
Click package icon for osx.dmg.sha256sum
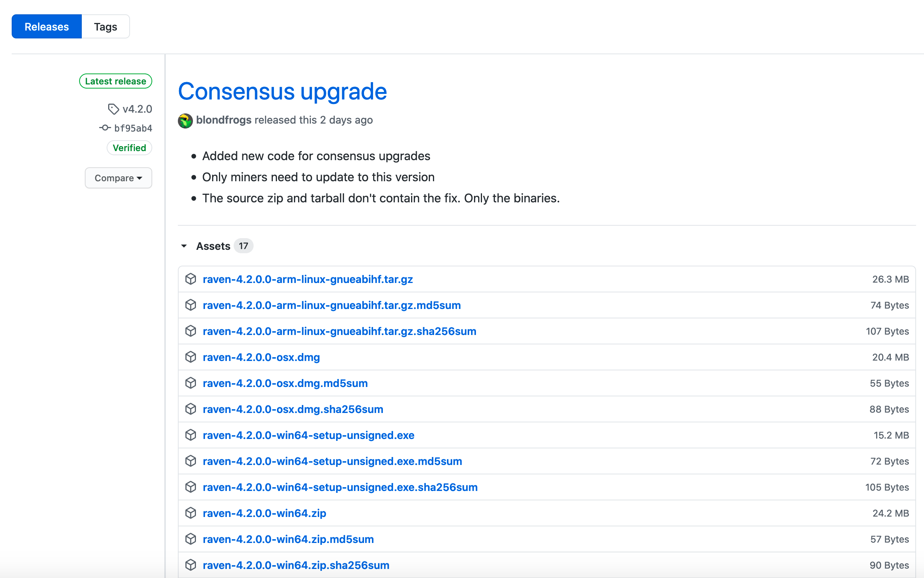[x=190, y=409]
